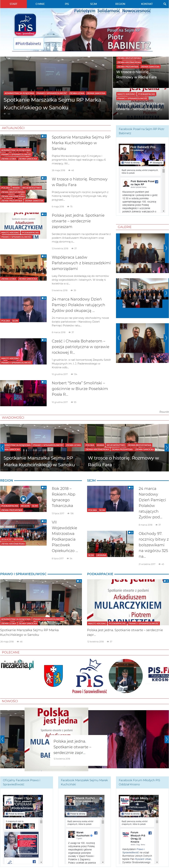
Task: Open PODKARPACKIE section heading
Action: tap(100, 574)
